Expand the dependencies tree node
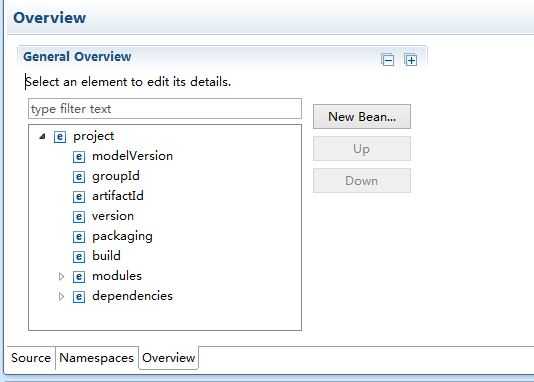The height and width of the screenshot is (382, 534). click(61, 297)
